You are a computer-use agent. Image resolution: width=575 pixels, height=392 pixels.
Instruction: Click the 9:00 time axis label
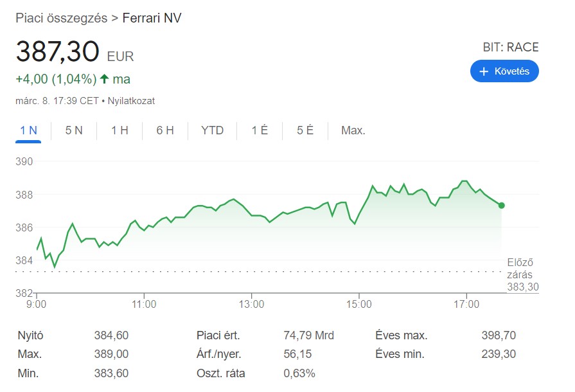(x=37, y=305)
